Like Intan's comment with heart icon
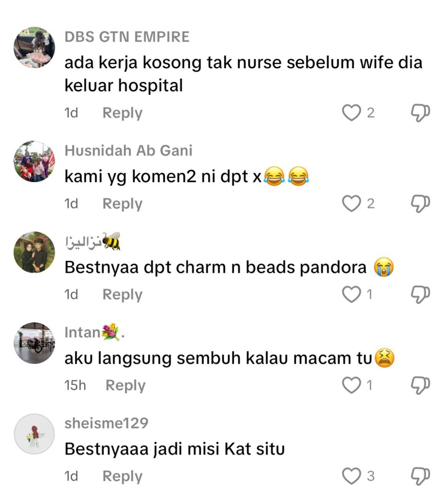The width and height of the screenshot is (448, 493). click(351, 386)
